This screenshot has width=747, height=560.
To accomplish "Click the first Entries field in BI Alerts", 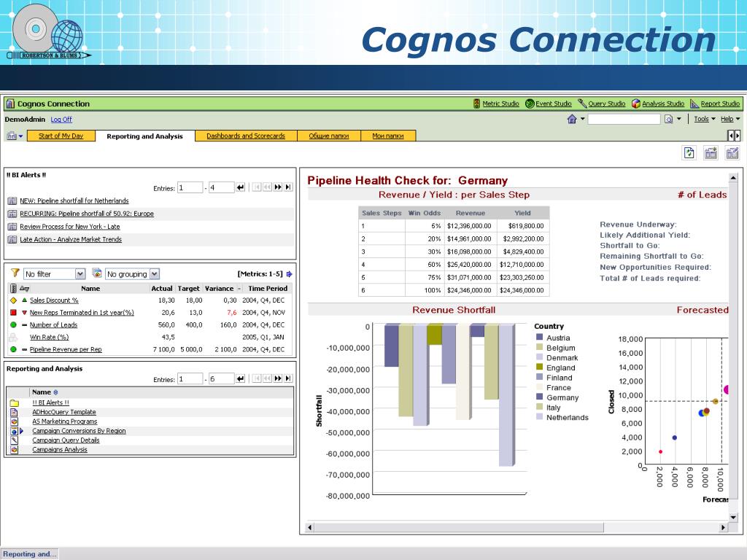I will point(190,187).
